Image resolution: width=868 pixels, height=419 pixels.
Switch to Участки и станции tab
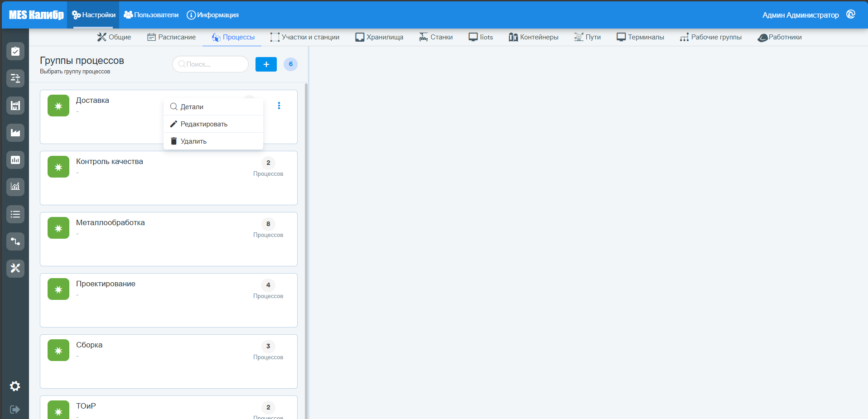pyautogui.click(x=305, y=37)
